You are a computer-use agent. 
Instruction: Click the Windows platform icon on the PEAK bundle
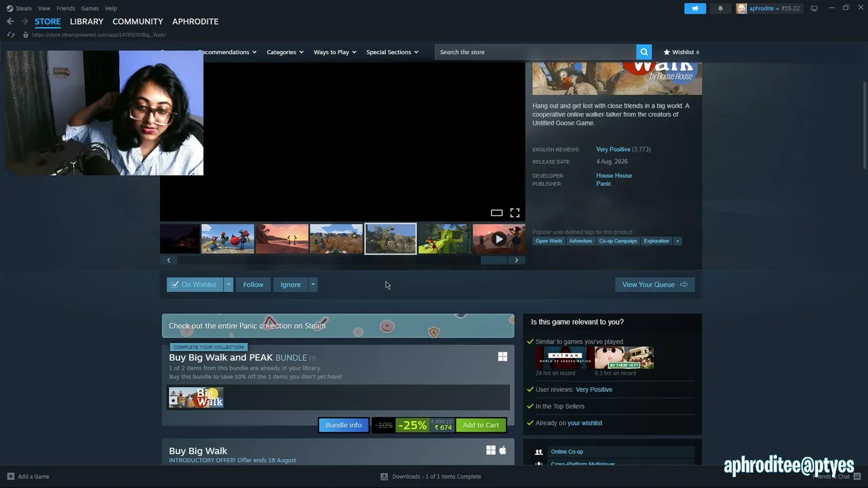click(502, 357)
